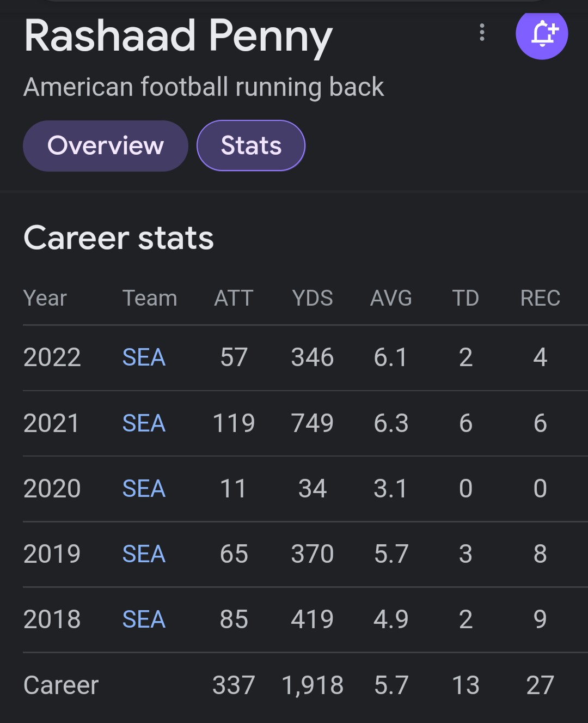Click the AVG column header
This screenshot has height=723, width=588.
click(x=391, y=299)
